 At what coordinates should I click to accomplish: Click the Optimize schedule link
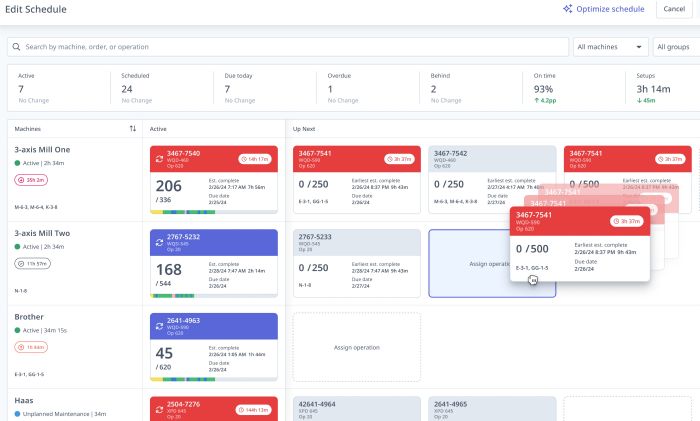pos(604,9)
